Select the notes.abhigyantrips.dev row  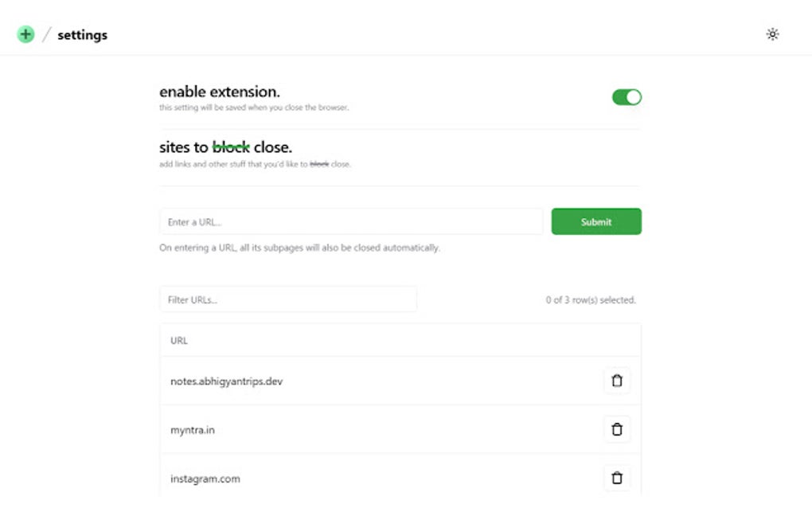227,381
